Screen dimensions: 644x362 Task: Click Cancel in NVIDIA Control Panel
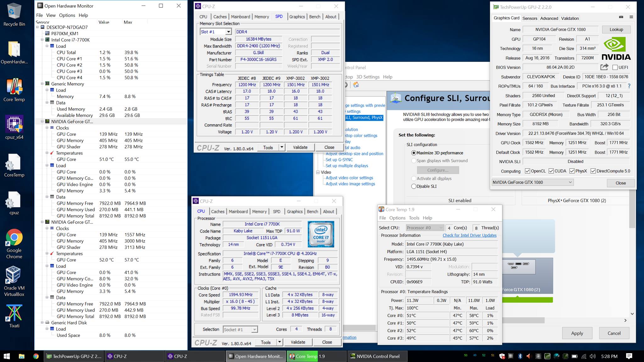tap(614, 333)
